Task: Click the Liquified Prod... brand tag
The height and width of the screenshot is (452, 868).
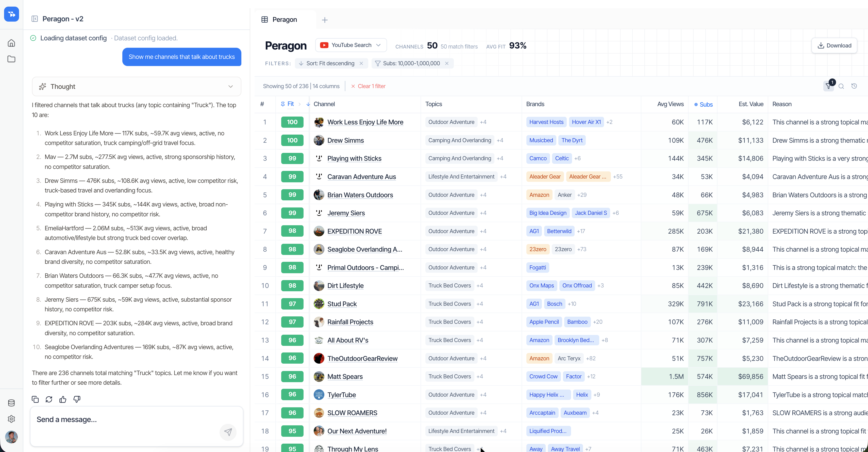Action: (548, 431)
